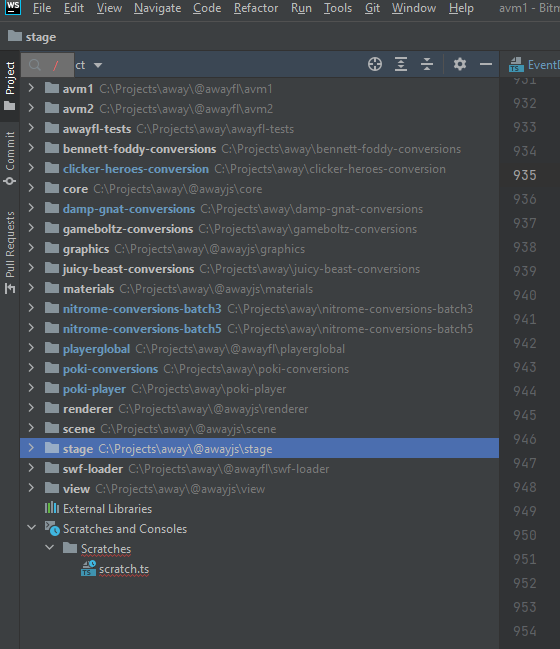Screen dimensions: 560x649
Task: Select the swf-loader folder
Action: click(260, 469)
